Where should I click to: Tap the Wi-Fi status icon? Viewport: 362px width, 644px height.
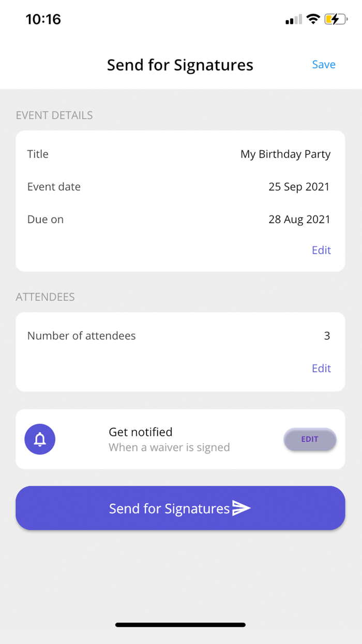(x=313, y=19)
